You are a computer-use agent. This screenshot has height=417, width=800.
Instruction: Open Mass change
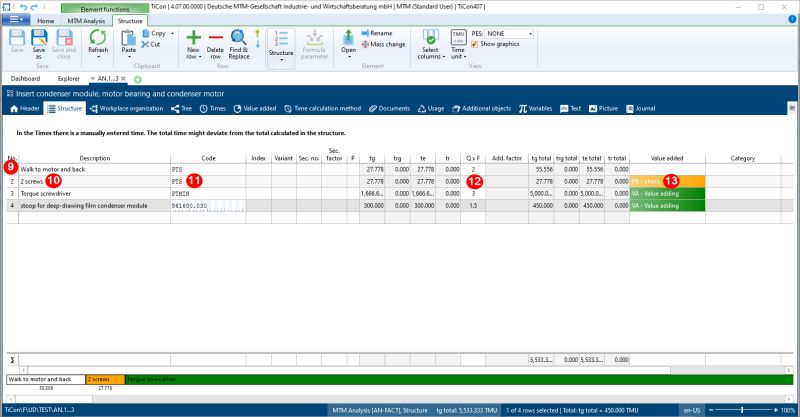383,44
